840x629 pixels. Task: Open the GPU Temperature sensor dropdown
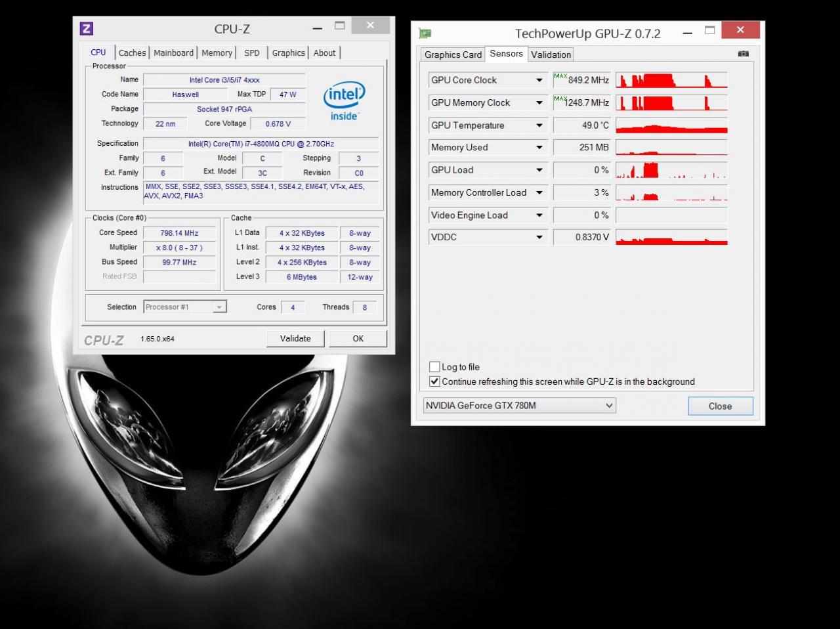539,125
